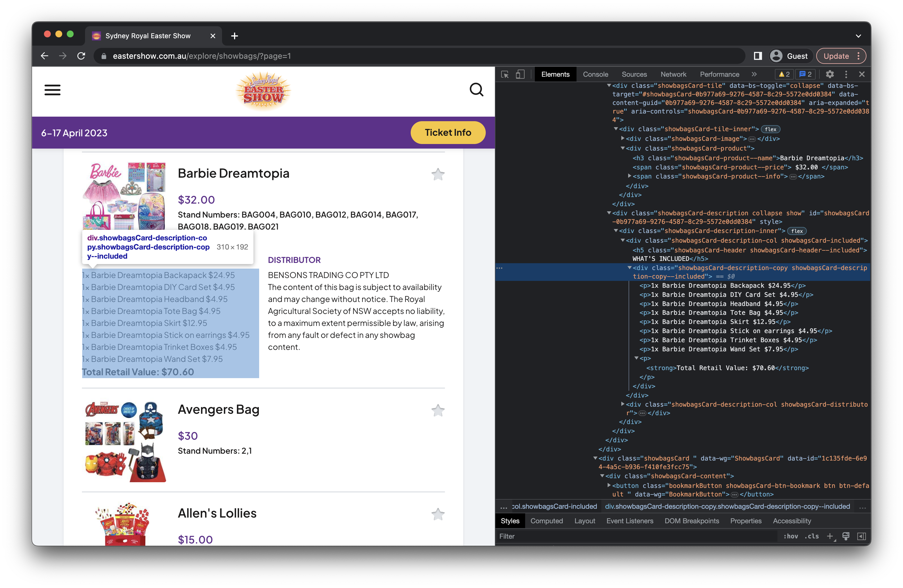Close the Sydney Royal Easter Show tab
This screenshot has width=903, height=588.
click(213, 36)
